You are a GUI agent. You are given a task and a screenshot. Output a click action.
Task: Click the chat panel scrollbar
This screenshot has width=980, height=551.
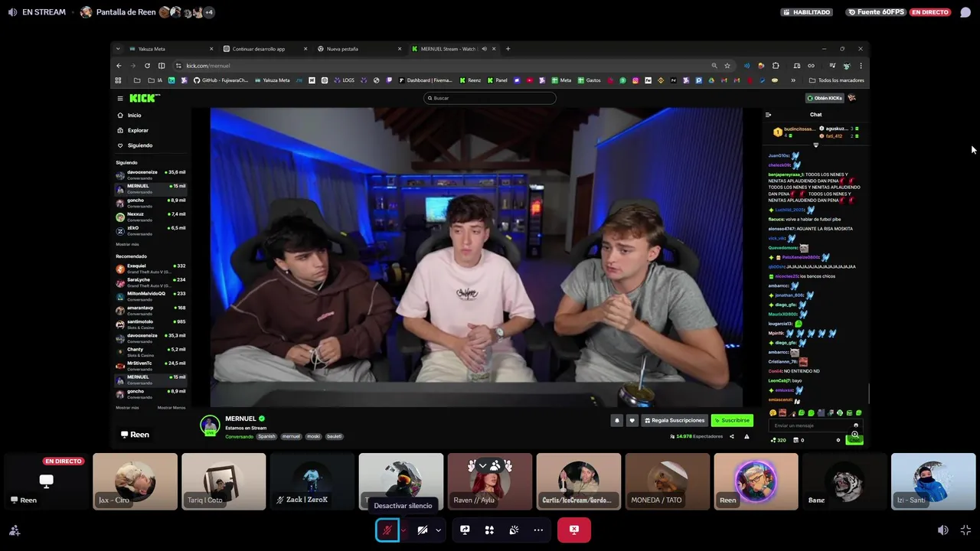pos(868,393)
